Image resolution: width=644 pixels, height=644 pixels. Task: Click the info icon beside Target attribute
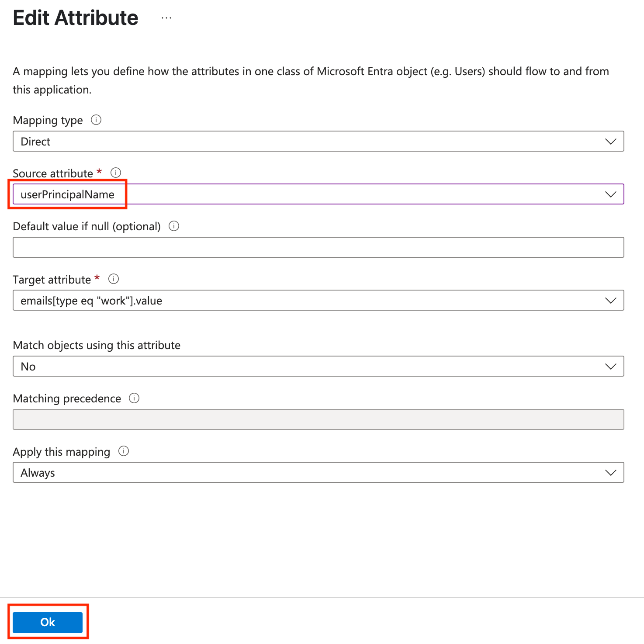[x=113, y=279]
